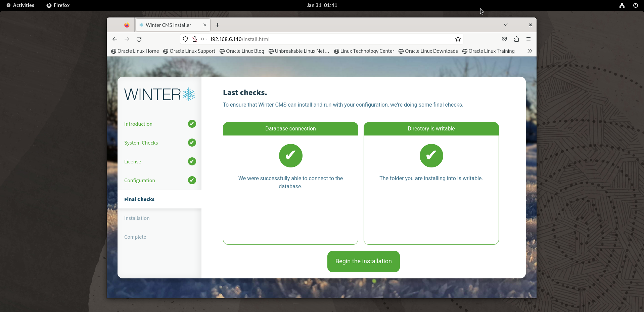Click the Directory is writable card header
Viewport: 644px width, 312px height.
431,129
